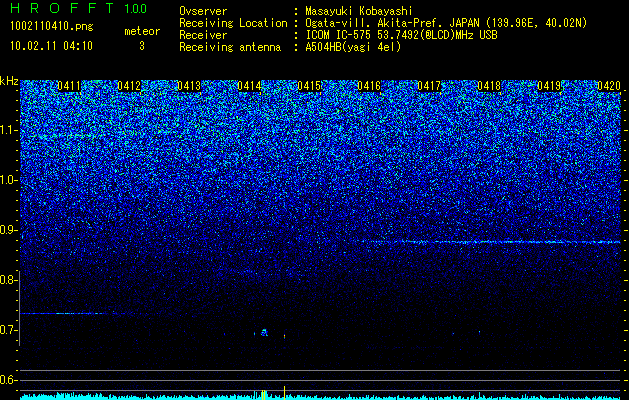The width and height of the screenshot is (629, 400).
Task: Click the kHz axis unit label
Action: 9,81
